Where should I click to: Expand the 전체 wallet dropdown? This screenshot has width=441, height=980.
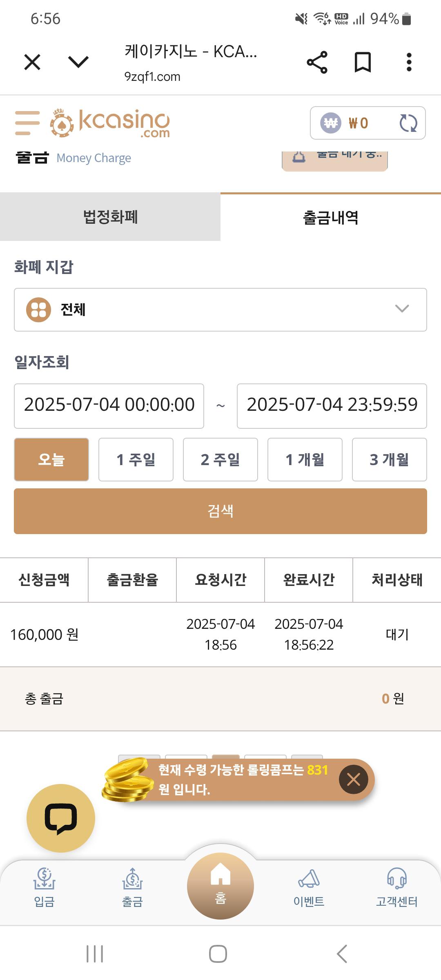tap(220, 310)
